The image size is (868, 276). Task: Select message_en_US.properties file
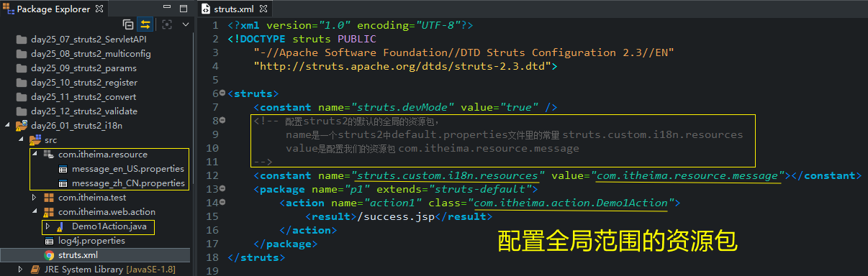pyautogui.click(x=127, y=169)
